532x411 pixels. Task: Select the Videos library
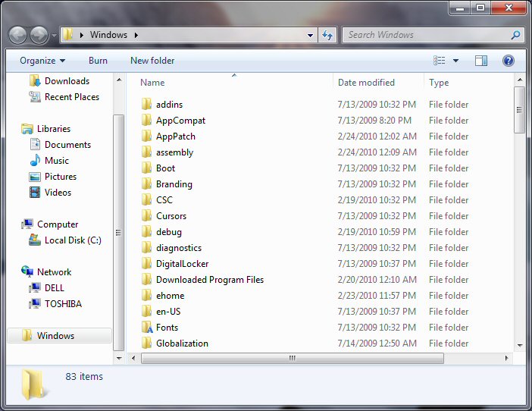pos(58,193)
